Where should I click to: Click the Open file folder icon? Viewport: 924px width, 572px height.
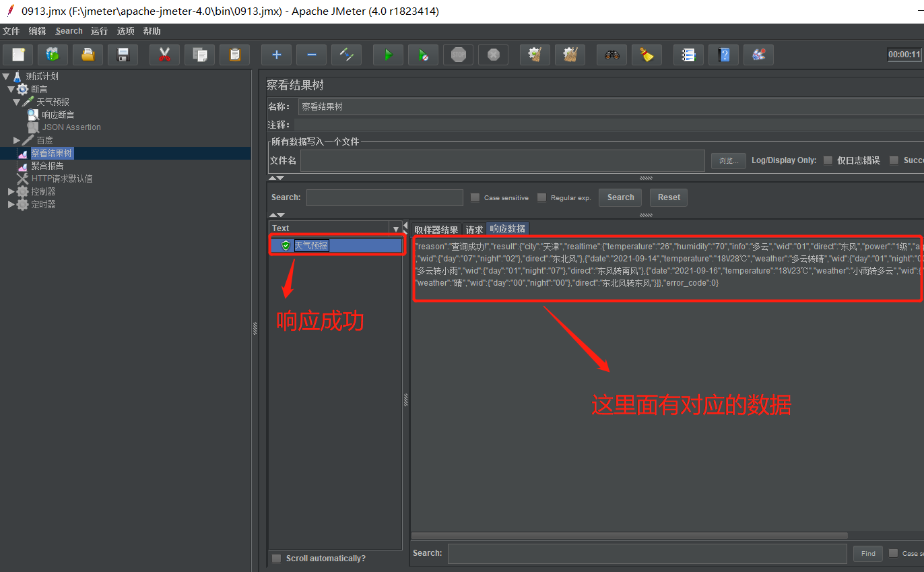click(88, 55)
